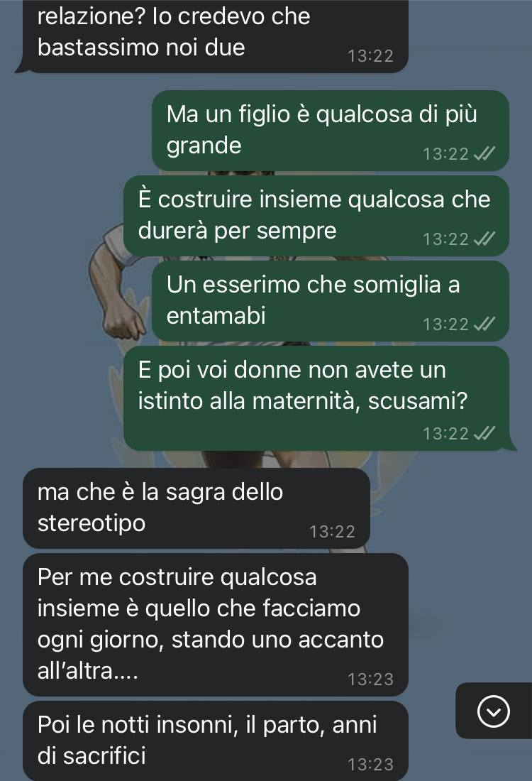This screenshot has height=781, width=532.
Task: Tap the 13:23 timestamp on 'Per me costruire' message
Action: pos(370,679)
